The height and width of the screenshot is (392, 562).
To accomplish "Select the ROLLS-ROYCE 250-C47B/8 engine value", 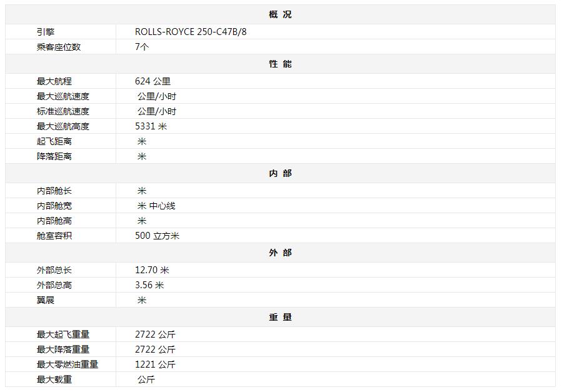I will click(191, 32).
